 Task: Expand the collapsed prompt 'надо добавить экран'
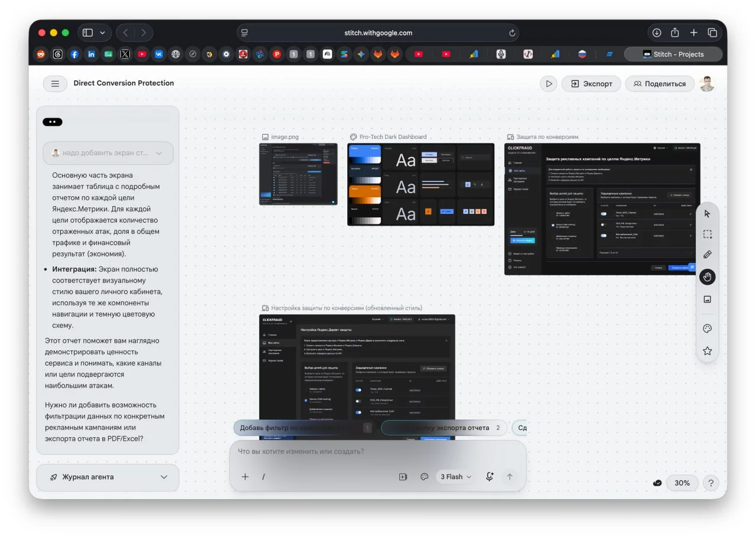pyautogui.click(x=108, y=152)
